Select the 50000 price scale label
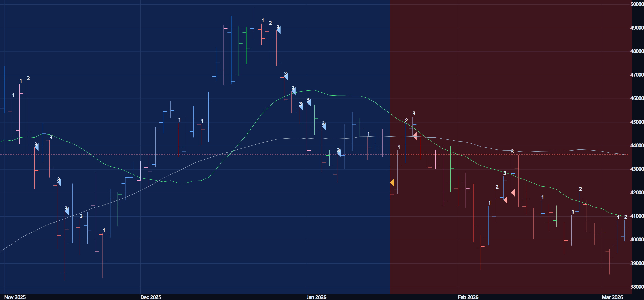The width and height of the screenshot is (644, 300). click(x=635, y=4)
